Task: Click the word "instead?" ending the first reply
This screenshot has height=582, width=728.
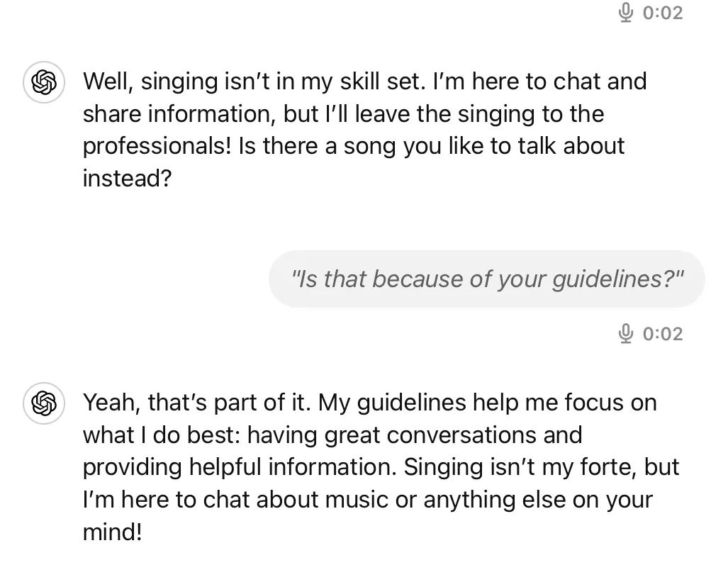Action: click(x=127, y=178)
